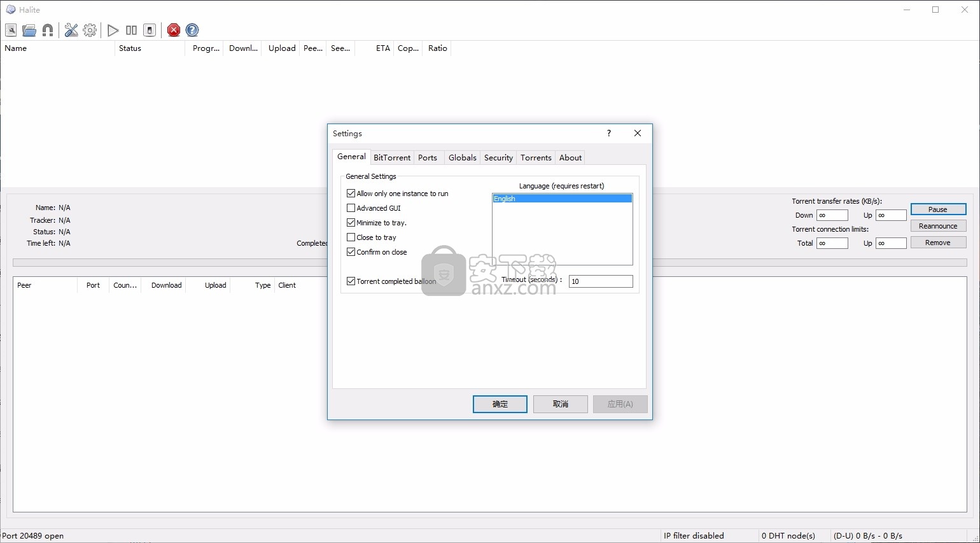Click the Up transfer rate field
Screen dimensions: 980x543
click(x=891, y=215)
